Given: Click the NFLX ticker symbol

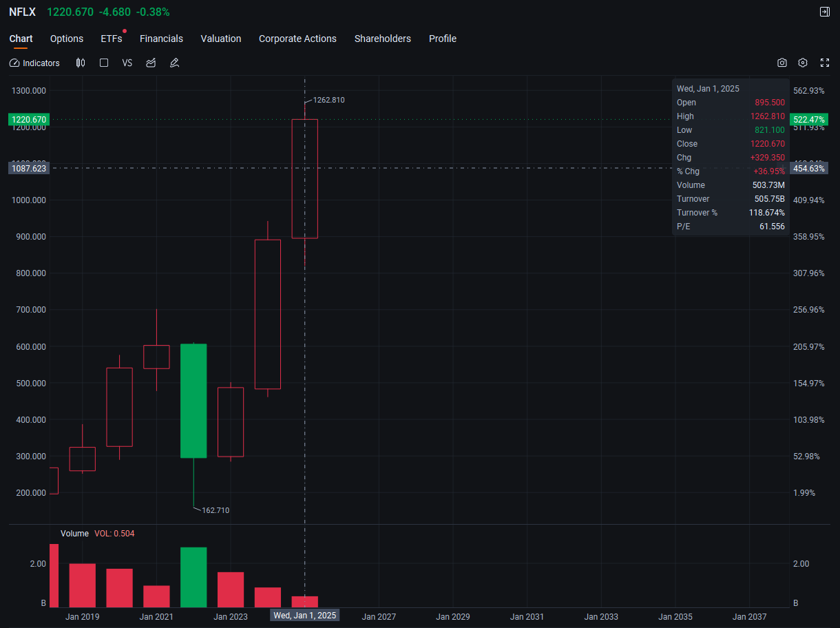Looking at the screenshot, I should coord(22,12).
